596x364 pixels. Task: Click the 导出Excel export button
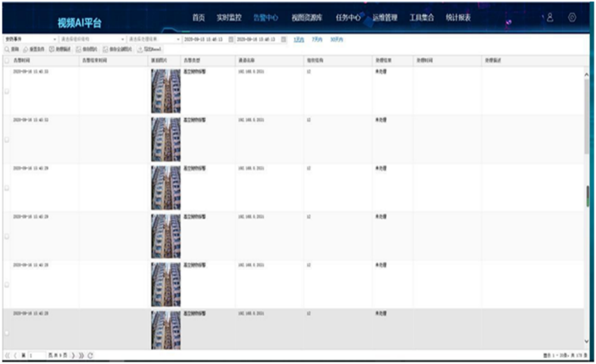click(149, 50)
